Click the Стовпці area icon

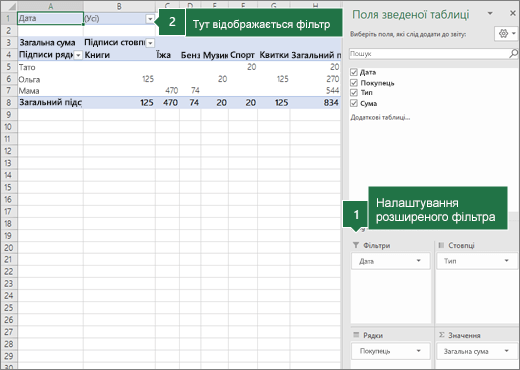[441, 245]
